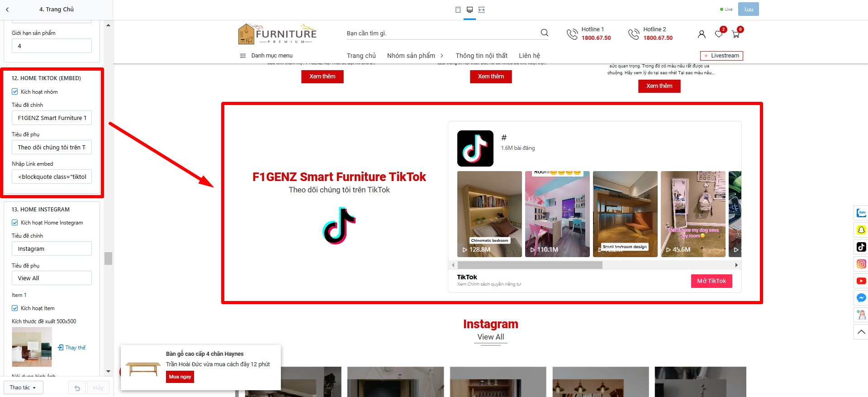Open the Zalo chat icon

861,213
